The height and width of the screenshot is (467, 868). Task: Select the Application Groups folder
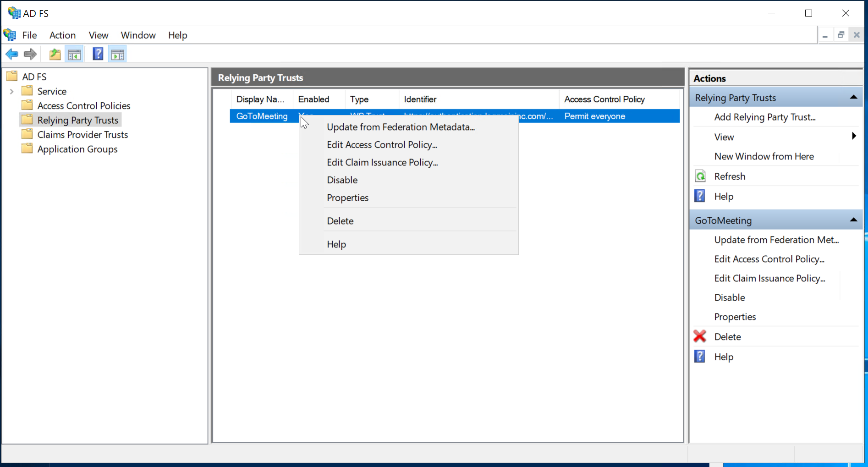tap(77, 149)
